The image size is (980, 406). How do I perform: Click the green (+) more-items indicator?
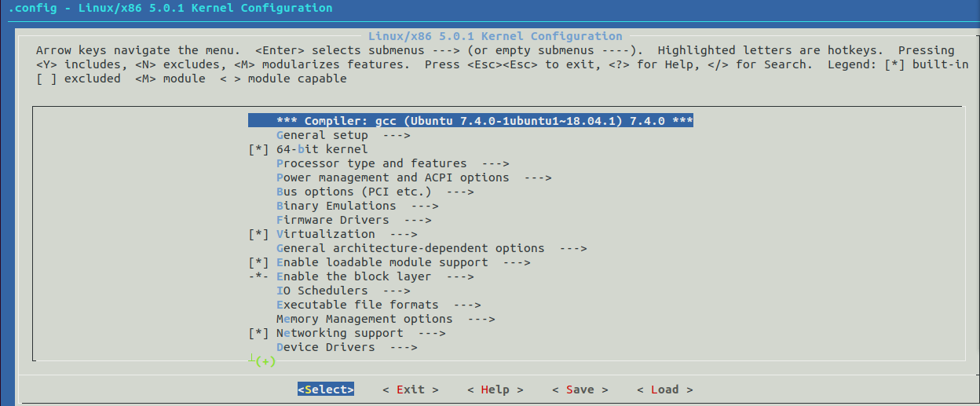(265, 361)
